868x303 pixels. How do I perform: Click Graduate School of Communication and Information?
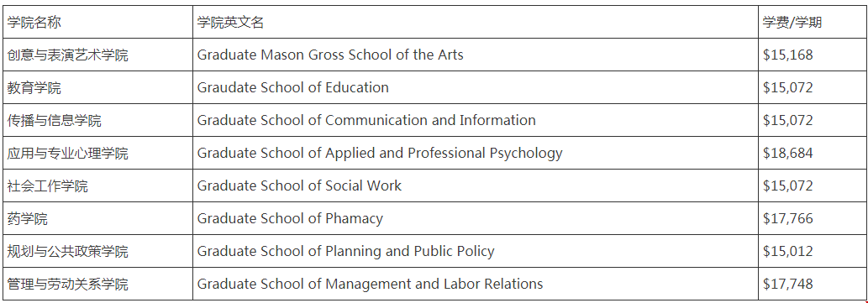(x=366, y=120)
